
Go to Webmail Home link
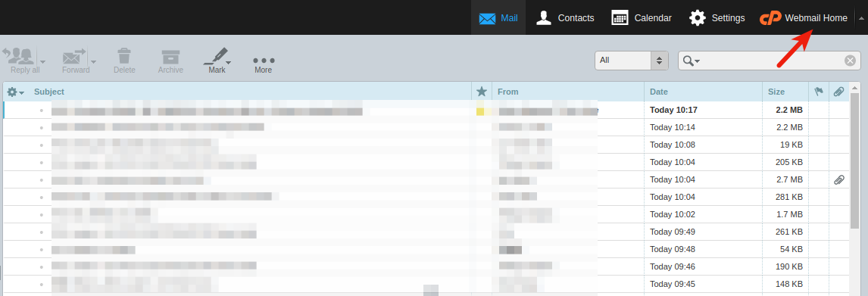tap(803, 17)
